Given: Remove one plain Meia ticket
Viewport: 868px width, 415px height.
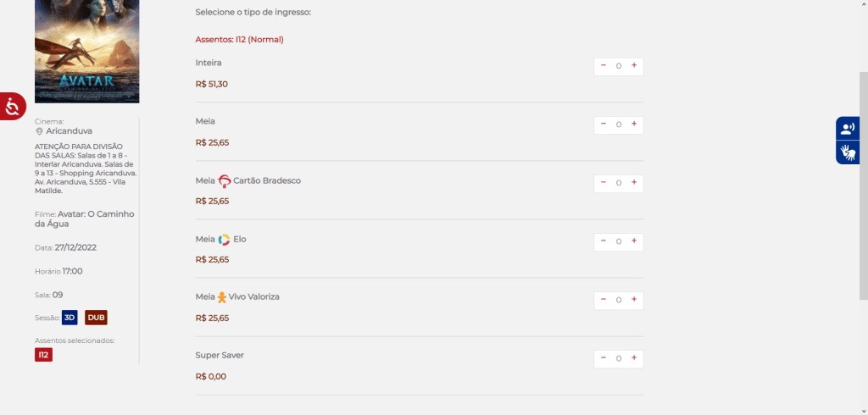Looking at the screenshot, I should tap(604, 124).
